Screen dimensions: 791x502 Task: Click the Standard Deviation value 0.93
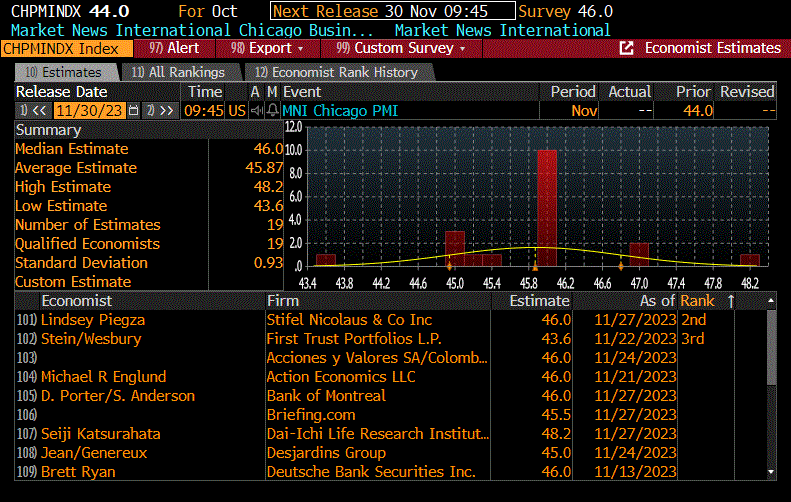click(x=268, y=263)
